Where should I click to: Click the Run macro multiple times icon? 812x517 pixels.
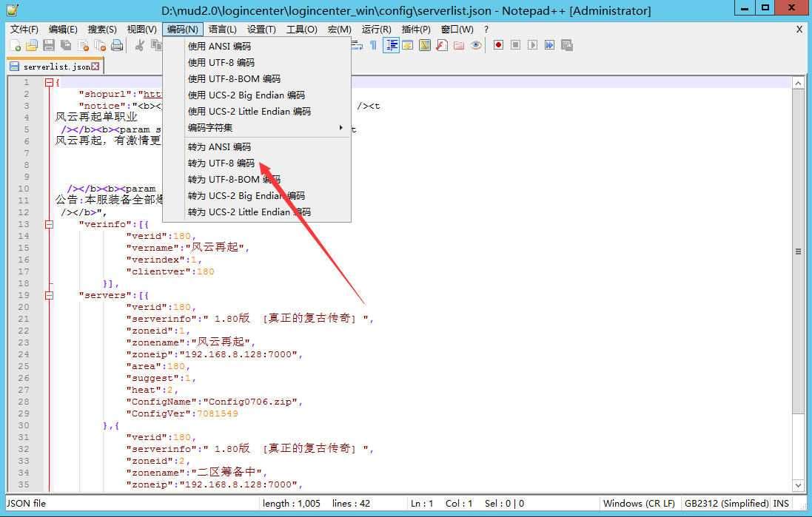click(549, 45)
